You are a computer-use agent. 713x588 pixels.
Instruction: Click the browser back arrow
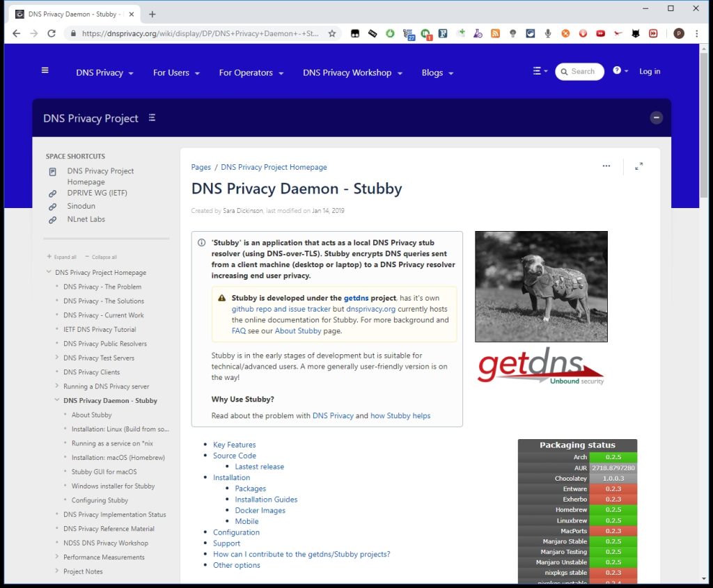tap(17, 33)
